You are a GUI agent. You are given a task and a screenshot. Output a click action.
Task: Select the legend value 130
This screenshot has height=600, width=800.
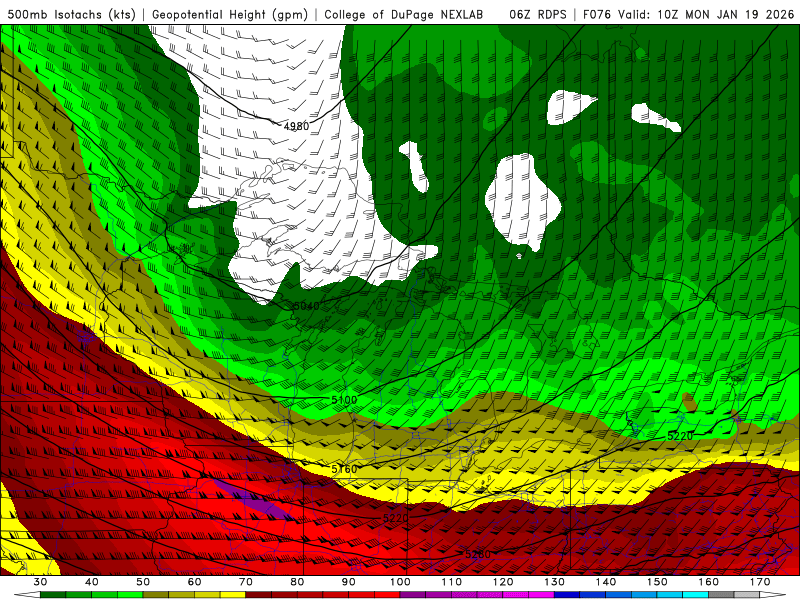(555, 582)
